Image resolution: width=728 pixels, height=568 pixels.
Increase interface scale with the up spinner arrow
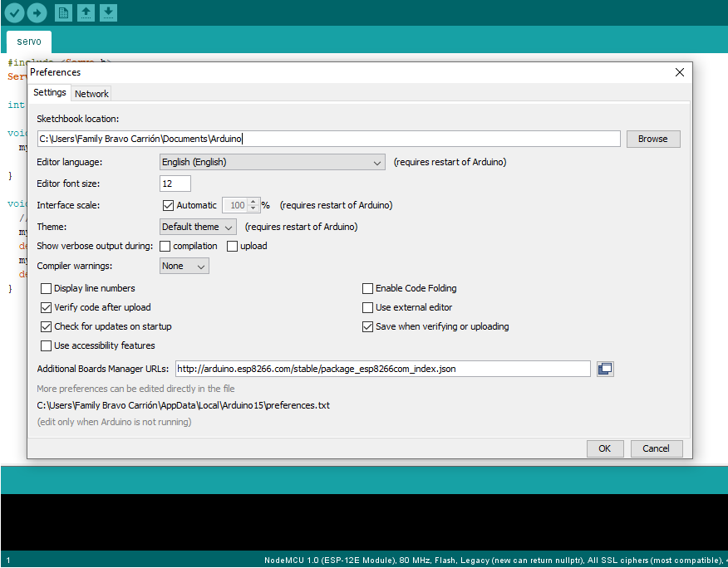(x=253, y=202)
